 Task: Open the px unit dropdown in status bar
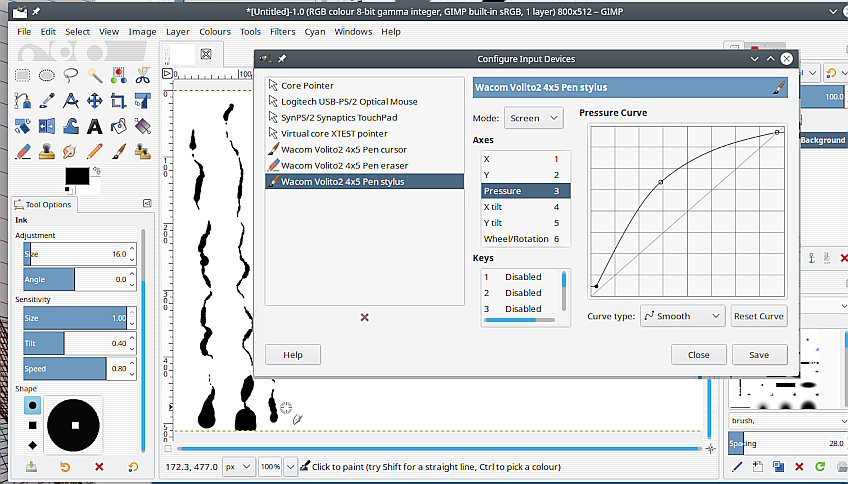coord(238,467)
